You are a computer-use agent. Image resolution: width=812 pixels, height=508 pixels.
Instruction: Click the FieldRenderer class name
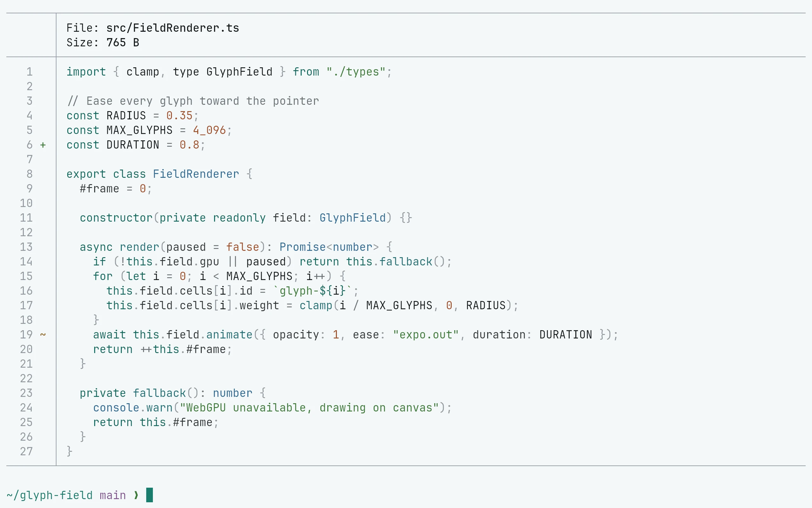196,174
